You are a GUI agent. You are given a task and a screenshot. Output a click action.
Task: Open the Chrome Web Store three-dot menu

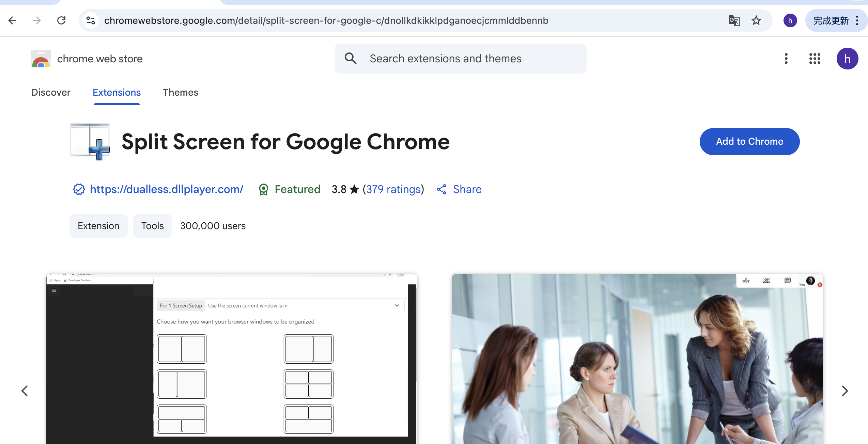[786, 59]
